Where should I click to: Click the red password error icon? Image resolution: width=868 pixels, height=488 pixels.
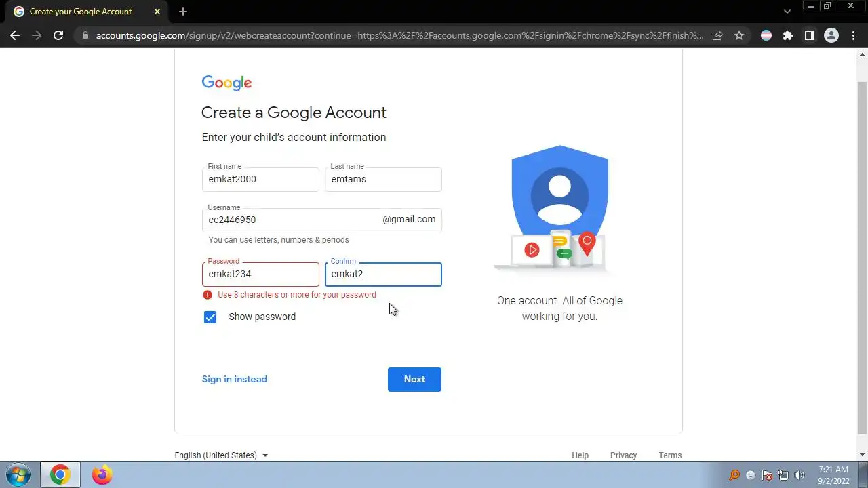(208, 295)
